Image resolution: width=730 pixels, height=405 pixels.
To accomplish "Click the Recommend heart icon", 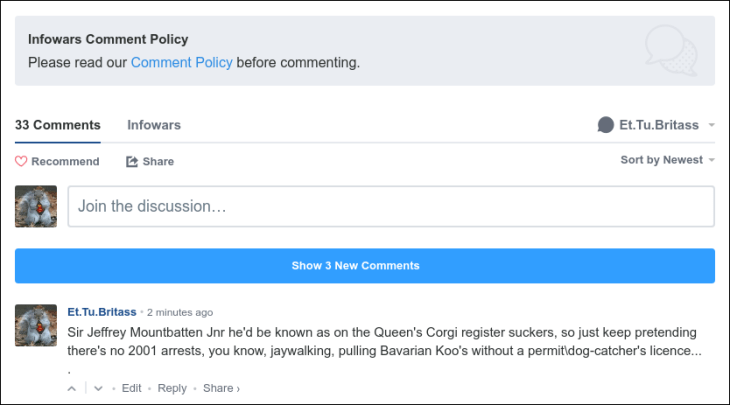I will (21, 161).
